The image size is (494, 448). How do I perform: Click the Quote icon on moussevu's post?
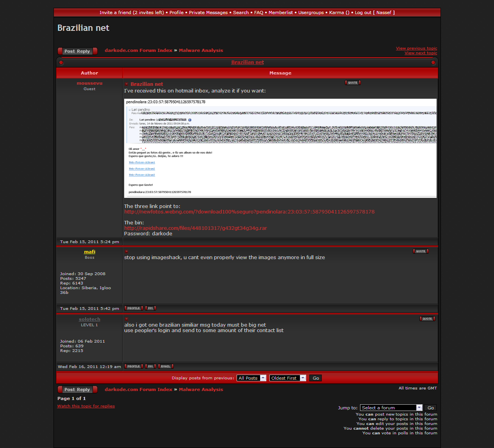pyautogui.click(x=353, y=83)
